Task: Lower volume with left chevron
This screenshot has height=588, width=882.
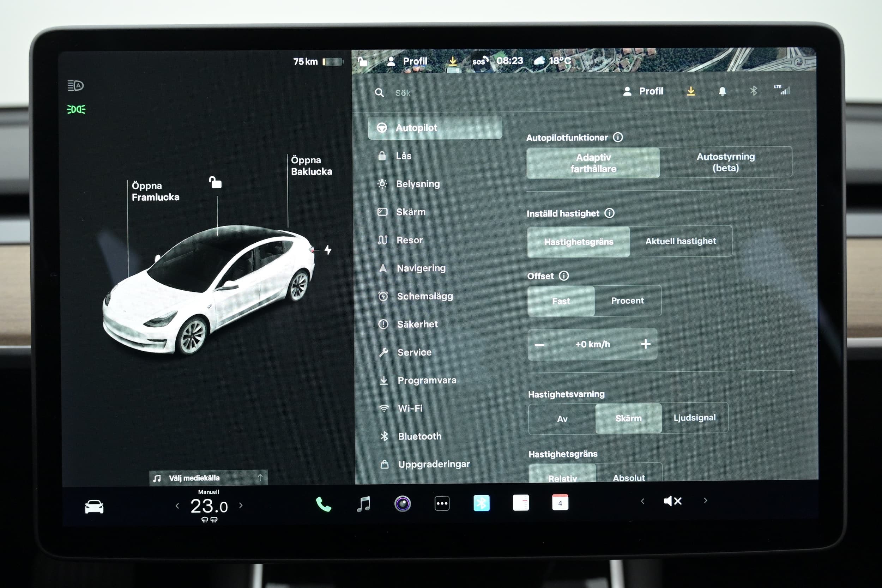Action: pos(642,501)
